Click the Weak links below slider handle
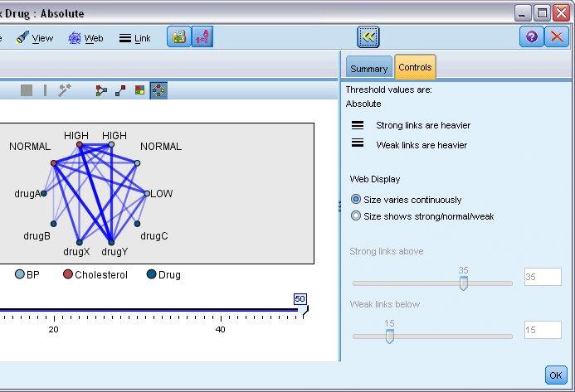575x392 pixels. 389,336
